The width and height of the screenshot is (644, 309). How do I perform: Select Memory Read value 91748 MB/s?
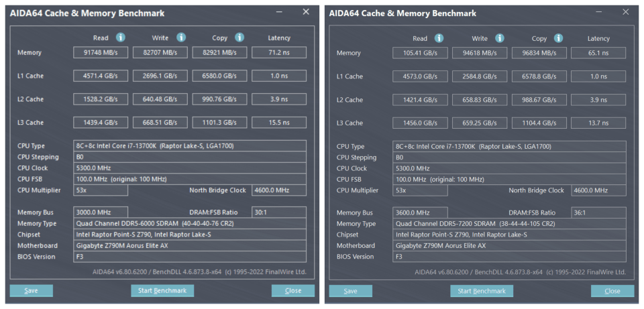(101, 52)
